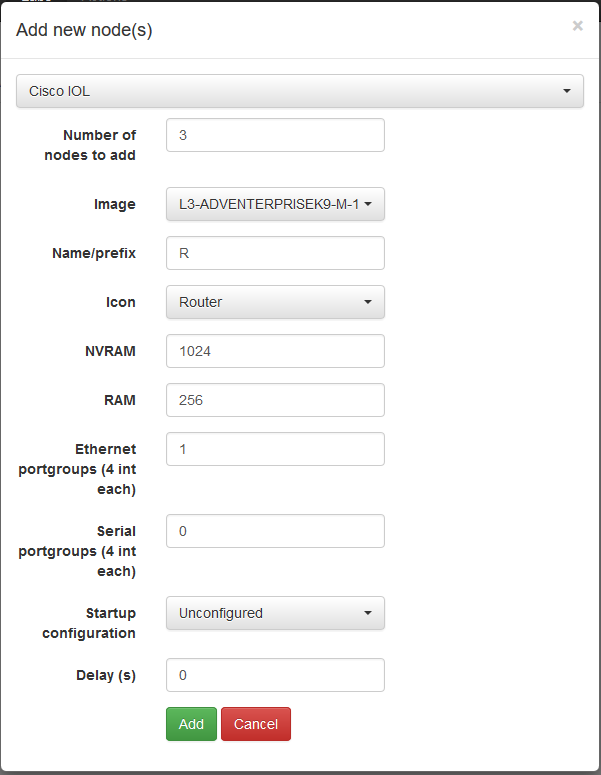Click the caret arrow on template selector
Screen dimensions: 601x775
tap(566, 91)
